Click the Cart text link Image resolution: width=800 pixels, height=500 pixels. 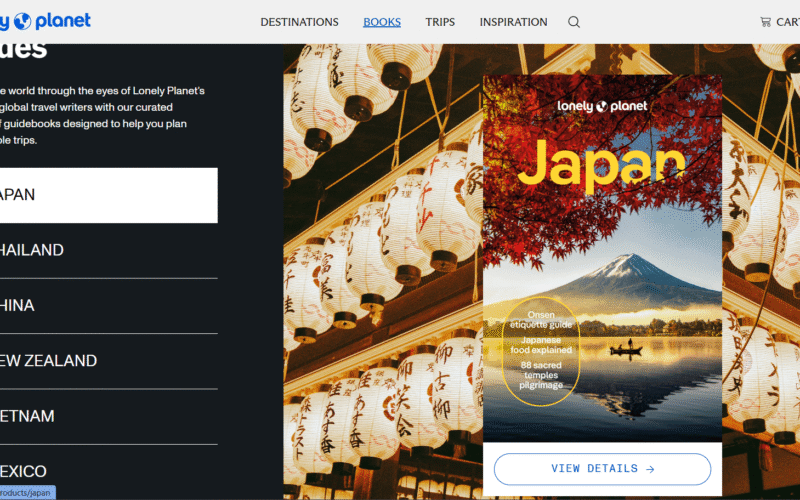click(x=788, y=22)
